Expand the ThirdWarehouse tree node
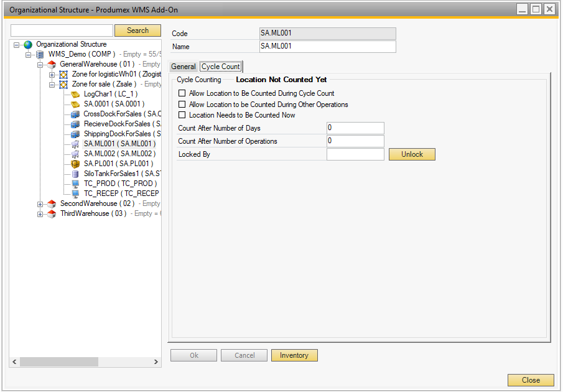Screen dimensions: 563x392 [40, 214]
